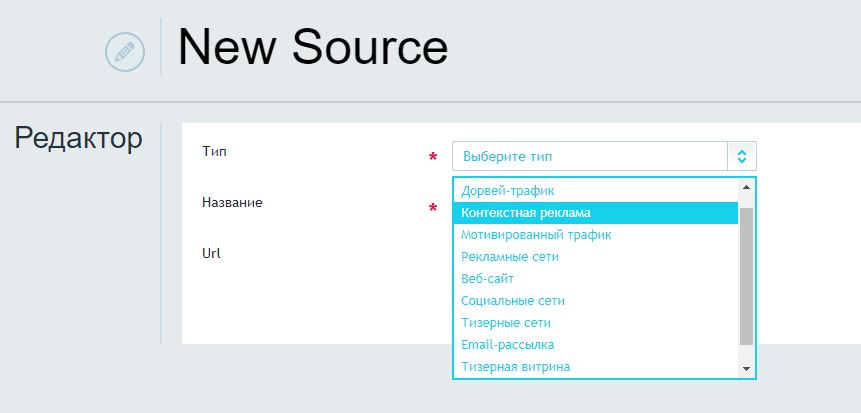
Task: Click the New Source page title
Action: (x=313, y=47)
